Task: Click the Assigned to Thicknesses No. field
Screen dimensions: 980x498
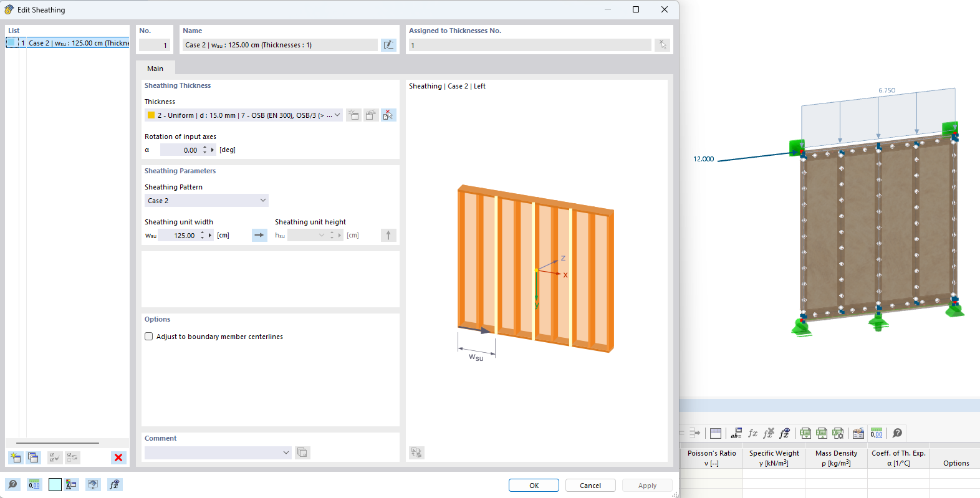Action: [530, 45]
